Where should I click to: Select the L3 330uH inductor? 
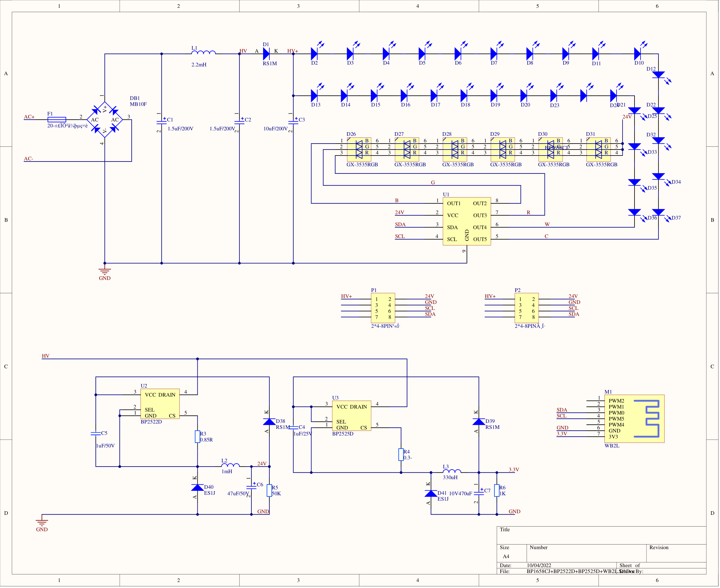pyautogui.click(x=452, y=471)
